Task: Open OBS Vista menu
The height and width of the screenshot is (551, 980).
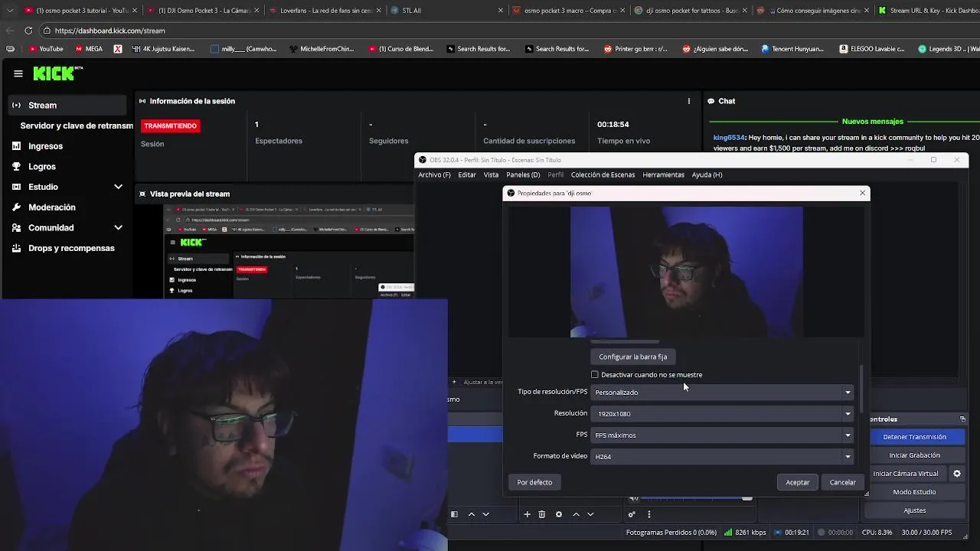Action: [491, 174]
